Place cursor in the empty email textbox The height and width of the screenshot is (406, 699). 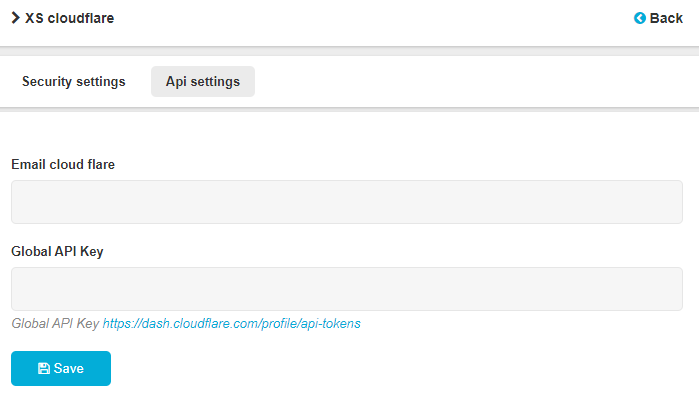pos(347,202)
